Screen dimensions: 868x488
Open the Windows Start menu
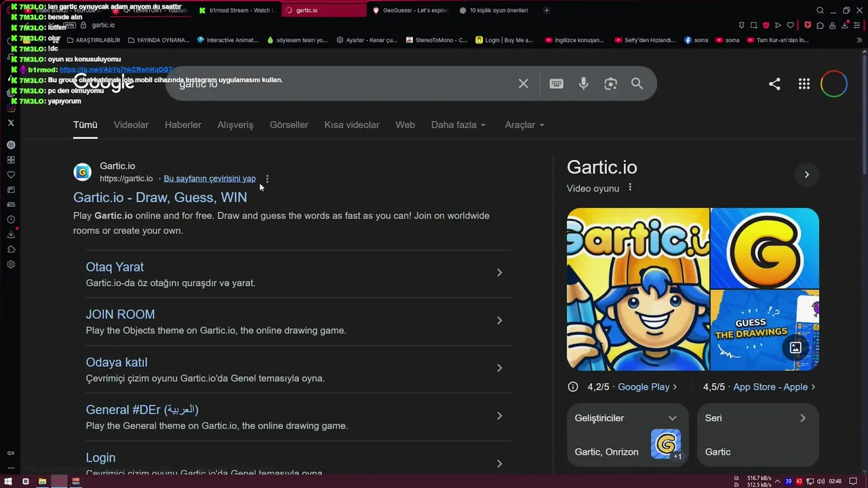click(8, 481)
